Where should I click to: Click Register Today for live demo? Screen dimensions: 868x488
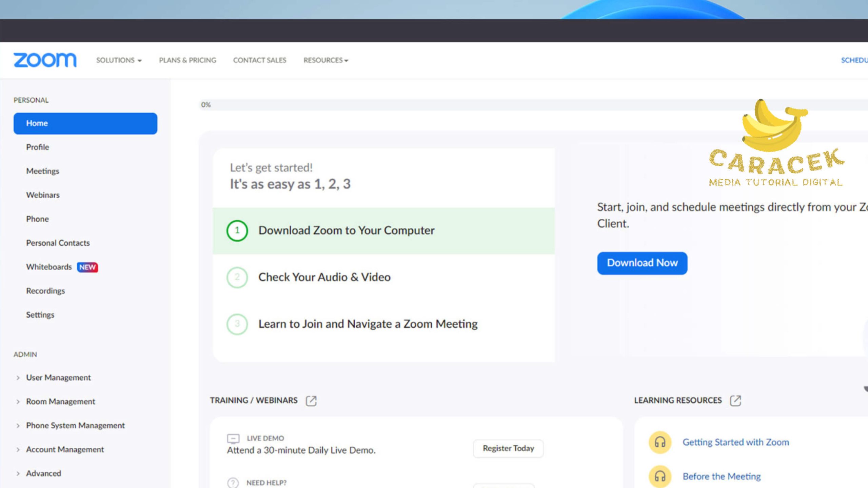508,448
